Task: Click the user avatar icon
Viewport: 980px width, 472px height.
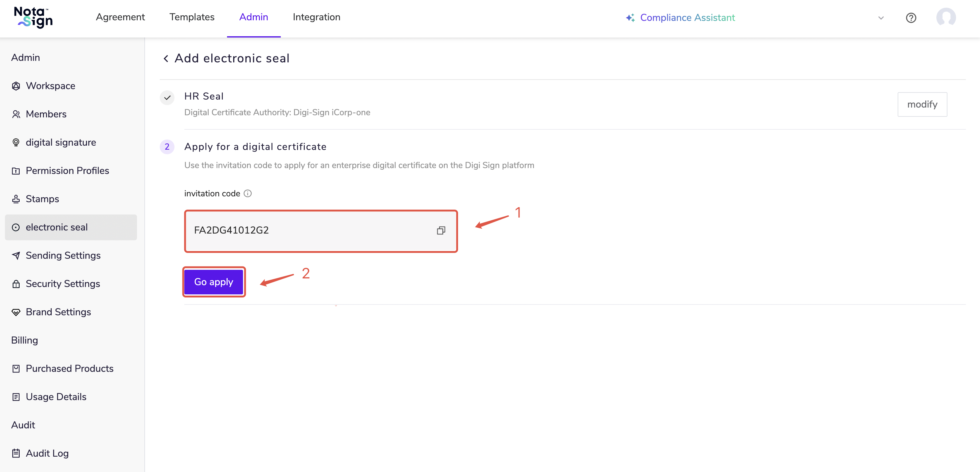Action: [x=946, y=18]
